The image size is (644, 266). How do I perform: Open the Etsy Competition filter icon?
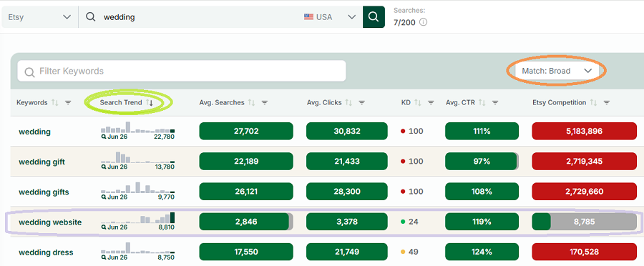(x=606, y=103)
